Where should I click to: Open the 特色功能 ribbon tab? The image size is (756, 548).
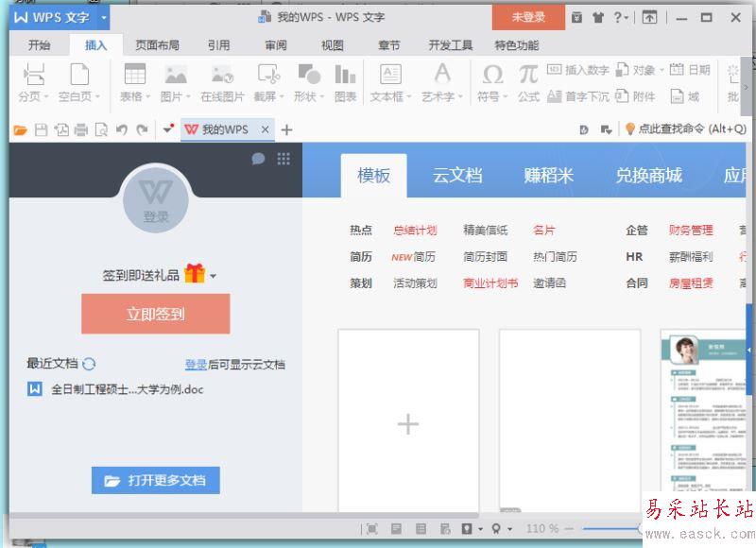coord(517,45)
